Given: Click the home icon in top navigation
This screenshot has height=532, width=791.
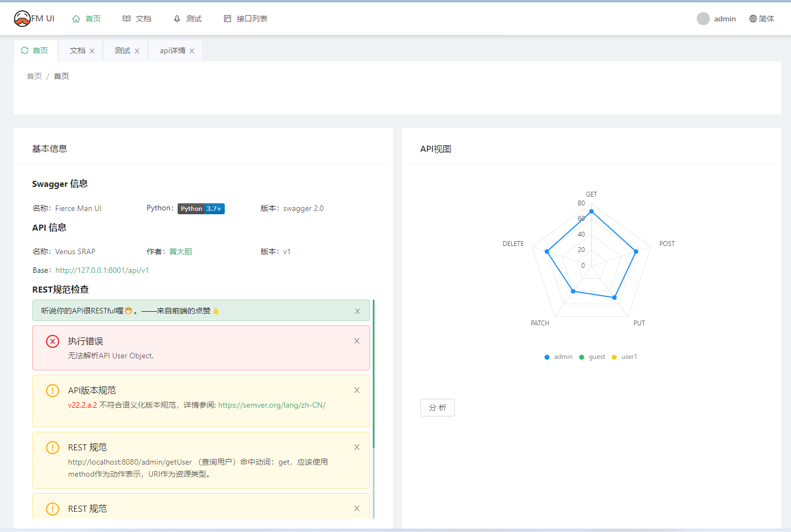Looking at the screenshot, I should coord(76,19).
